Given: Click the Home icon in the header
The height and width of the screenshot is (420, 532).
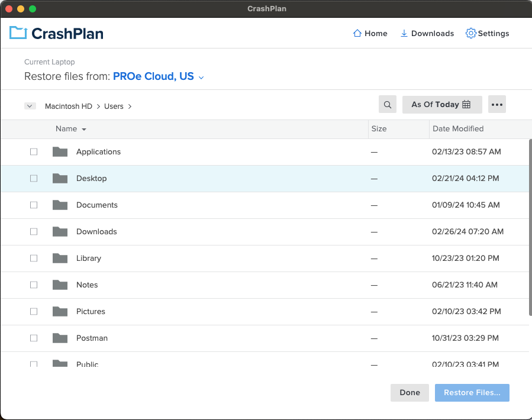Looking at the screenshot, I should [x=357, y=33].
